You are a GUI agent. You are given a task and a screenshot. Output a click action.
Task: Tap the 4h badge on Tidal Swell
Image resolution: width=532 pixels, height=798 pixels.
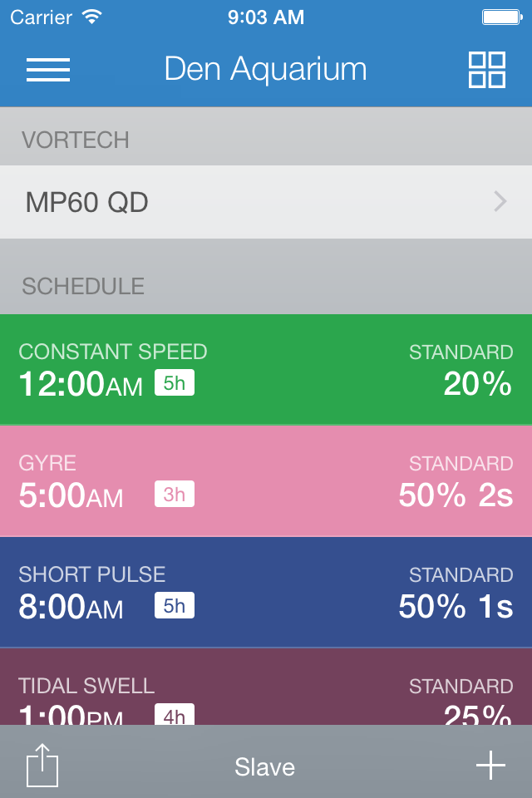click(175, 715)
